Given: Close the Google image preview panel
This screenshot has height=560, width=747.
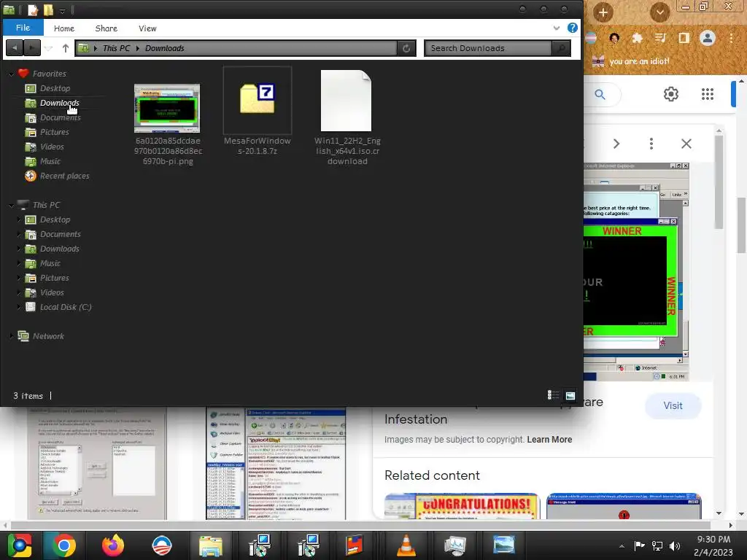Looking at the screenshot, I should [x=686, y=144].
